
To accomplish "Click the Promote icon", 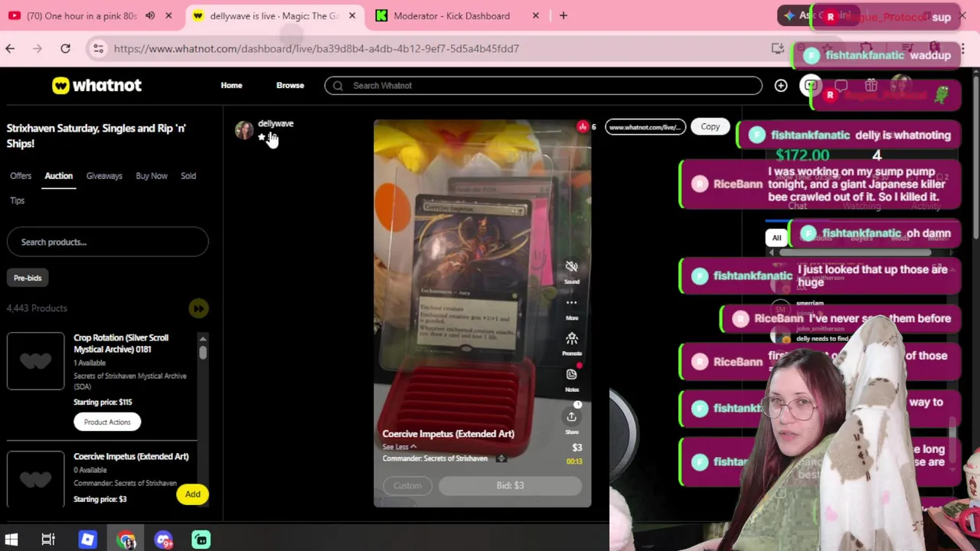I will tap(572, 338).
